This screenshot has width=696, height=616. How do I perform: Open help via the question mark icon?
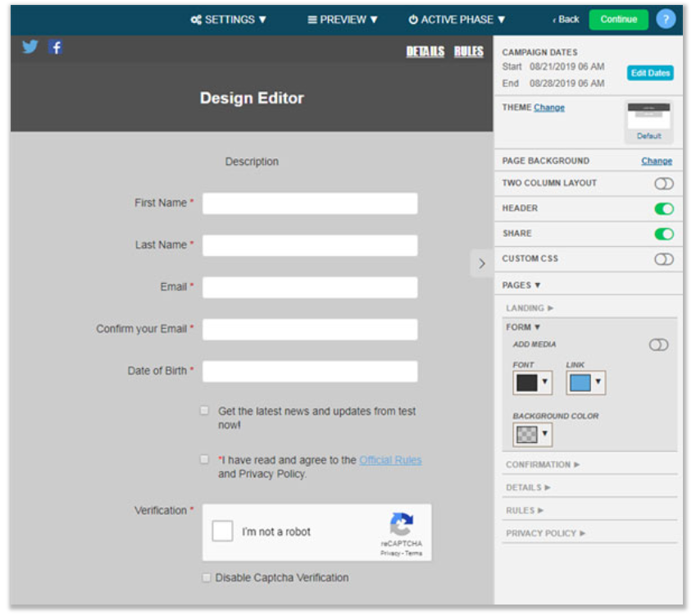point(666,19)
